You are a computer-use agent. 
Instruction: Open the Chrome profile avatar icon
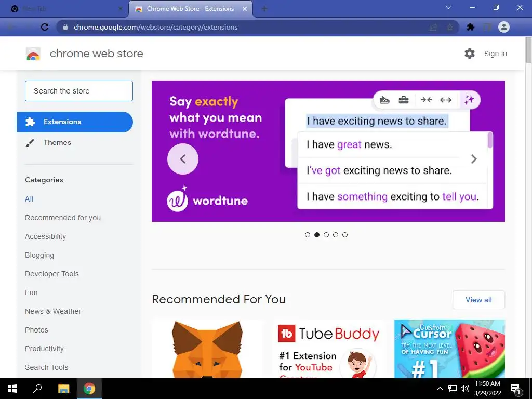[504, 27]
